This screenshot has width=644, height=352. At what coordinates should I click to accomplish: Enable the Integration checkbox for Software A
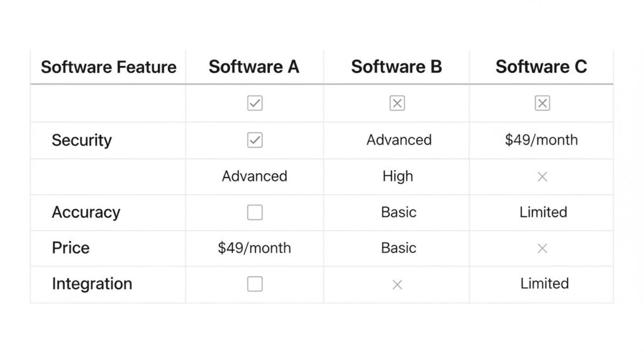pyautogui.click(x=255, y=285)
